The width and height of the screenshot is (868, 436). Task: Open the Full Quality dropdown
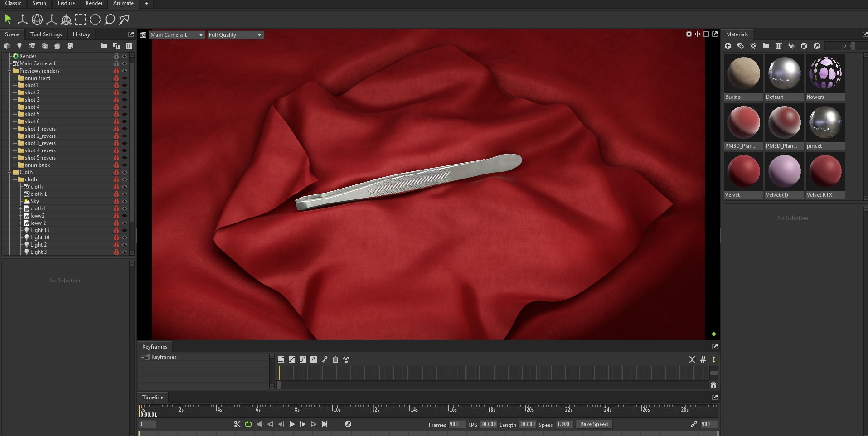tap(235, 35)
